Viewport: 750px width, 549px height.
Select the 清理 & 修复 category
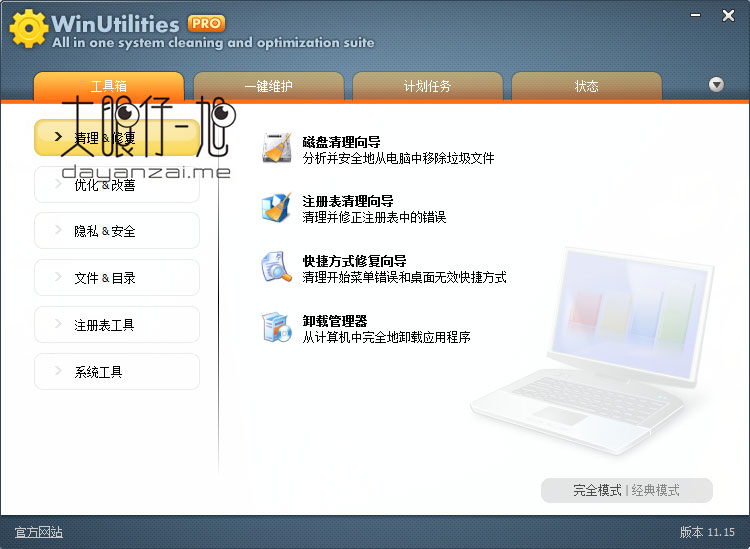117,138
